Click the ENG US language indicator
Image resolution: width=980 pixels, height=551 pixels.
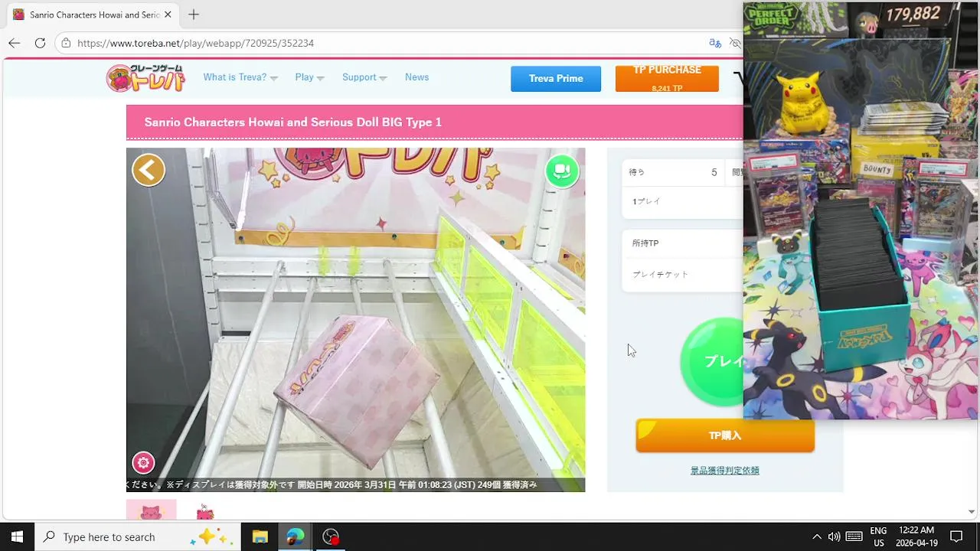tap(878, 536)
